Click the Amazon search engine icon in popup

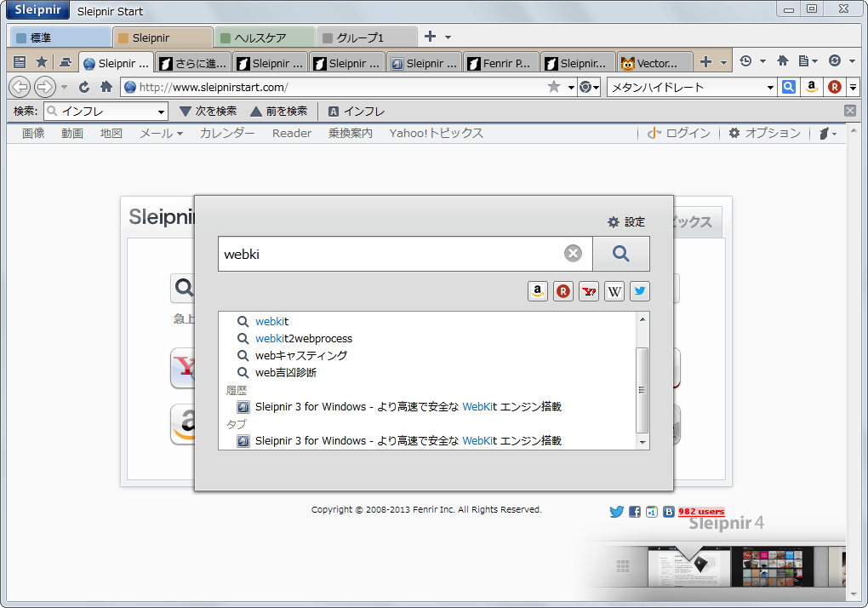(x=538, y=290)
